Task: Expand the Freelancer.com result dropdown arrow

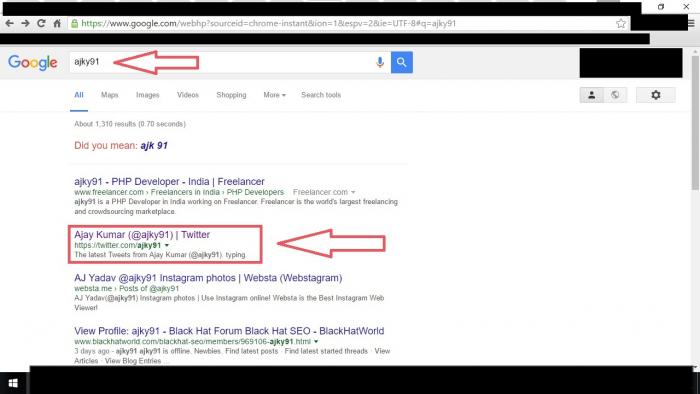Action: tap(353, 192)
